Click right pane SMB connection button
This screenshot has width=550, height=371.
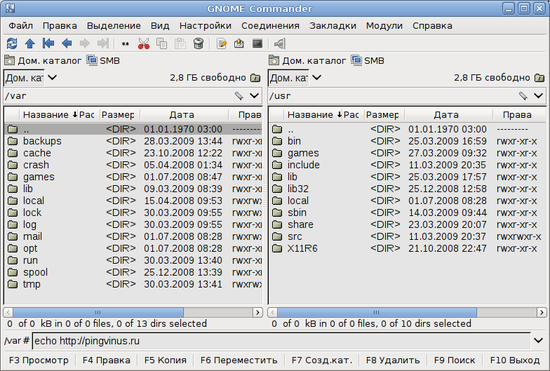pos(368,61)
